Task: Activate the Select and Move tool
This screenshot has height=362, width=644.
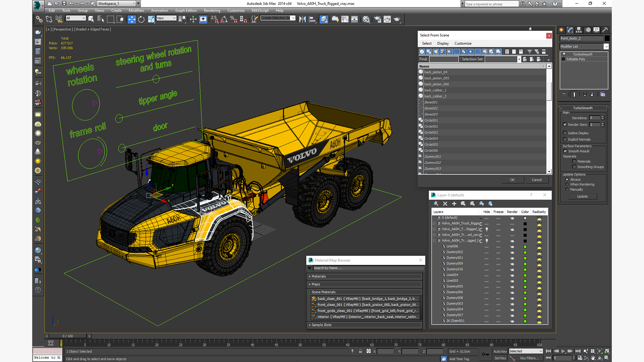Action: (131, 19)
